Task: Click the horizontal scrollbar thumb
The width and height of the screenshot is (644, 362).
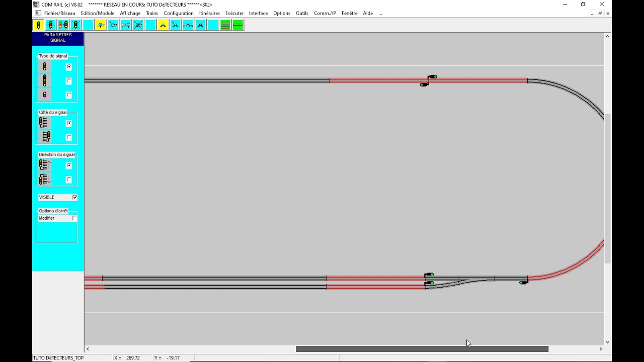Action: (422, 349)
